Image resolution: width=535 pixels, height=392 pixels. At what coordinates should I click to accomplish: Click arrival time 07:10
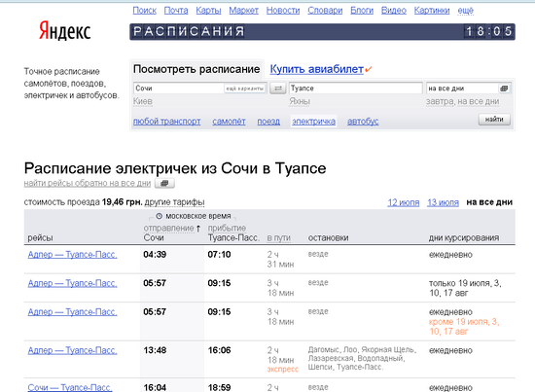[x=219, y=255]
